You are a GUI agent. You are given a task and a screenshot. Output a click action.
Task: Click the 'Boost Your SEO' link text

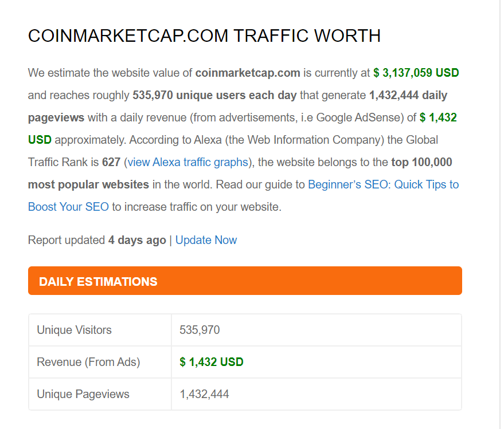tap(68, 207)
